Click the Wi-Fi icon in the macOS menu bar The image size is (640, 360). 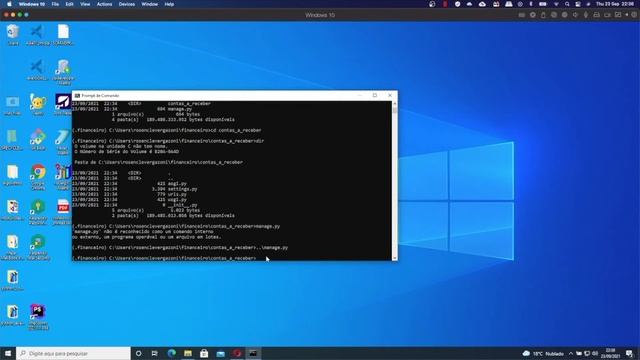(x=556, y=4)
